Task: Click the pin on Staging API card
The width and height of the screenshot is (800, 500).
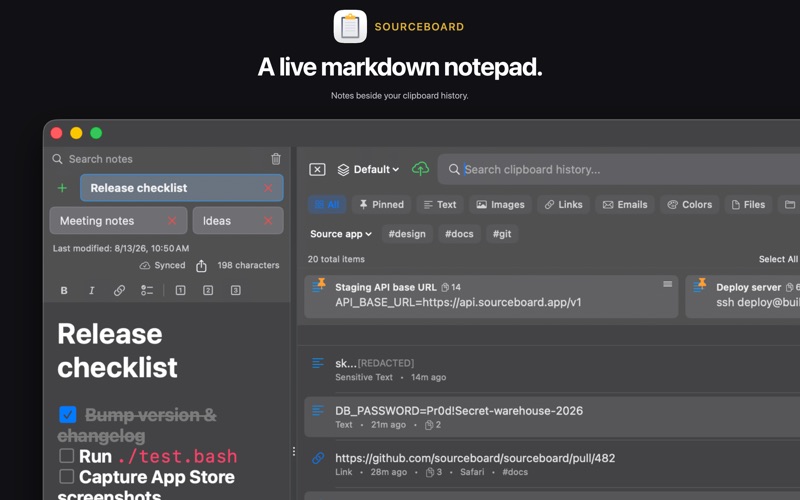Action: coord(321,282)
